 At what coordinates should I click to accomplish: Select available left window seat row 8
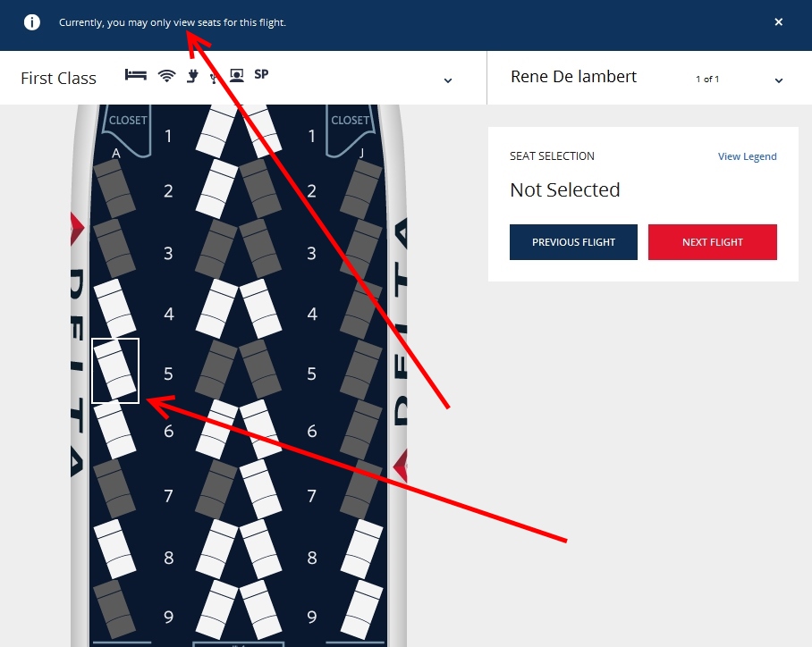115,550
